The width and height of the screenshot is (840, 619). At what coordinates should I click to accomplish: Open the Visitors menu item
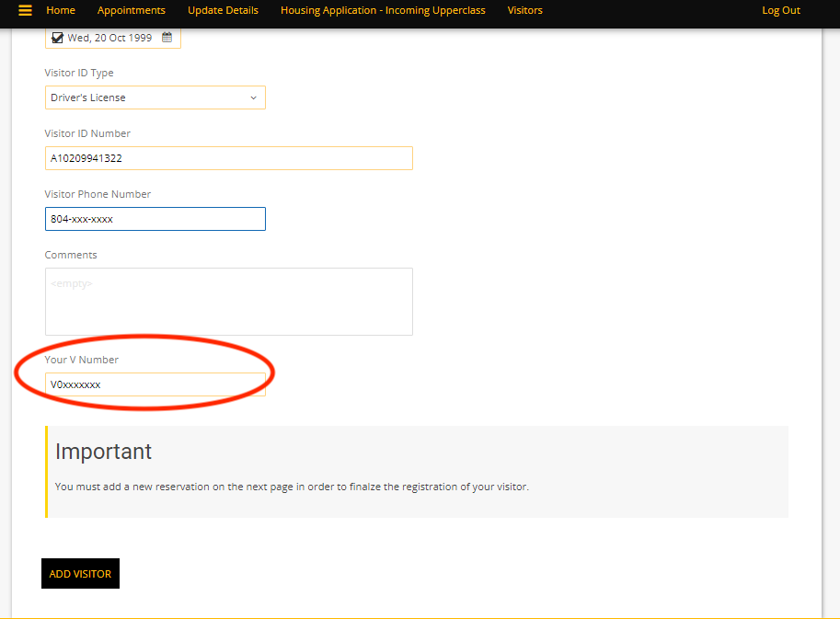[525, 10]
